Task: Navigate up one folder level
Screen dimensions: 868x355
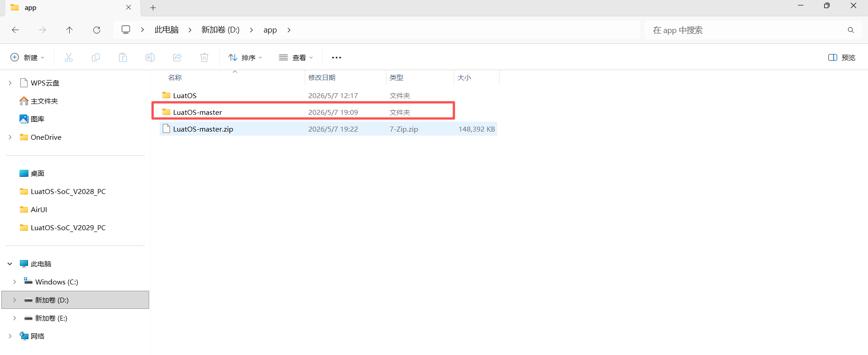Action: [69, 30]
